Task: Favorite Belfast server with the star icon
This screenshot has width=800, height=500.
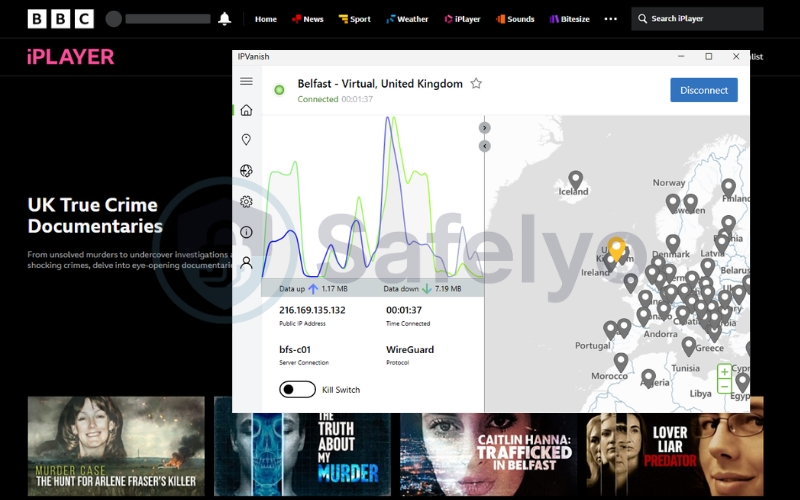Action: [x=476, y=83]
